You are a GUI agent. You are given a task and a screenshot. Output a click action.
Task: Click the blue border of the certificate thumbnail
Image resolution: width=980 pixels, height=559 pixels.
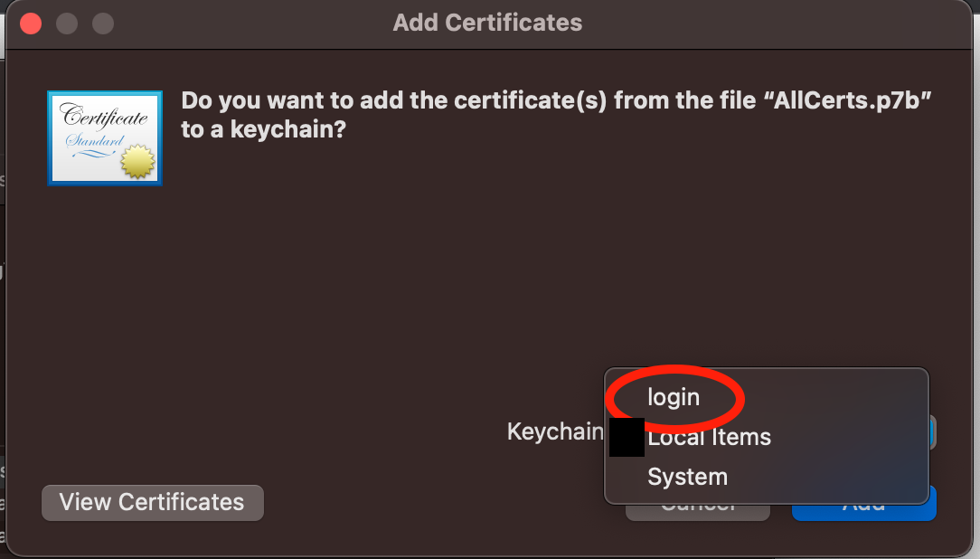(49, 137)
